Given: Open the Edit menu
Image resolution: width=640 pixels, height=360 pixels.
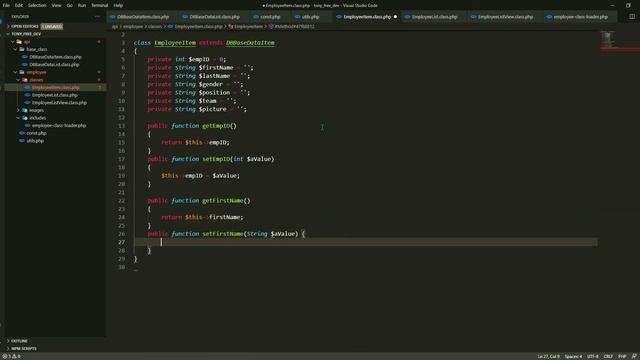Looking at the screenshot, I should pos(19,5).
